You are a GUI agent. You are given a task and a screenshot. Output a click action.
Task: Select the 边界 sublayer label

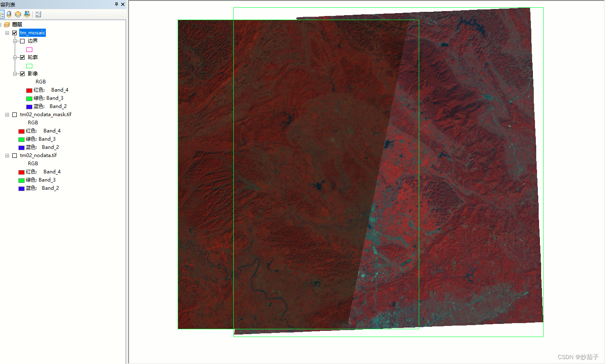click(x=33, y=41)
